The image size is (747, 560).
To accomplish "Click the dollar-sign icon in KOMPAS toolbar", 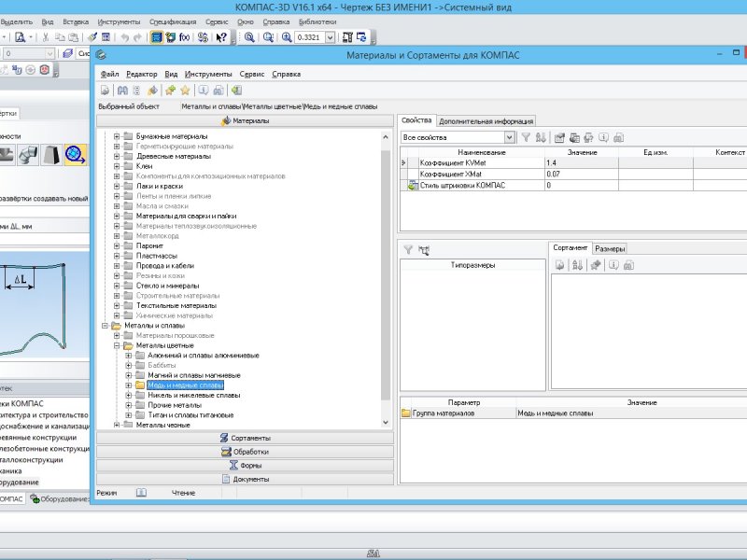I will click(203, 37).
